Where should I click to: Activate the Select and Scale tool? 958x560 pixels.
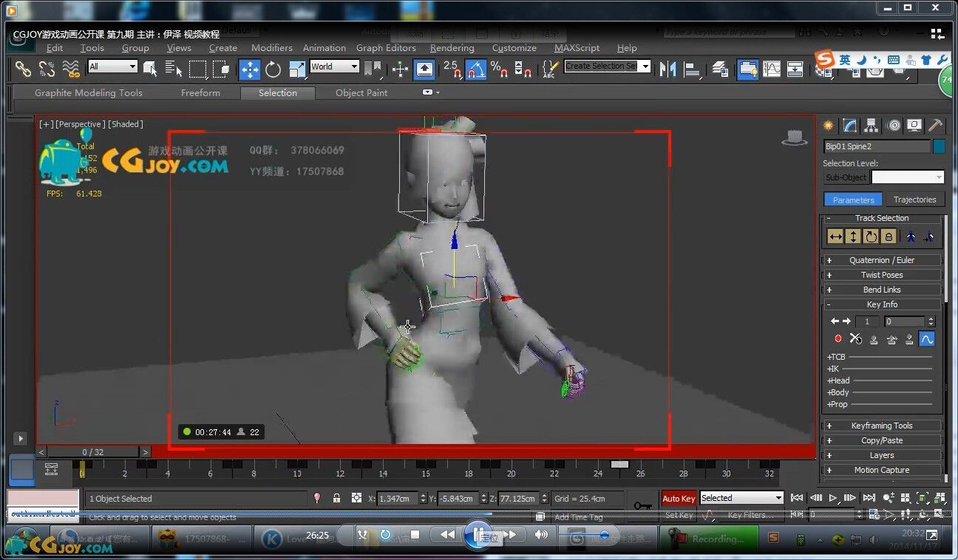(297, 69)
